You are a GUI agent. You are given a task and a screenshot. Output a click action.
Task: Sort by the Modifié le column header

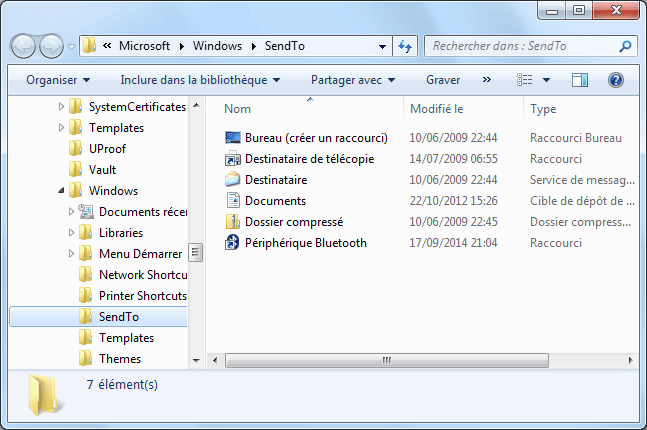(x=437, y=109)
